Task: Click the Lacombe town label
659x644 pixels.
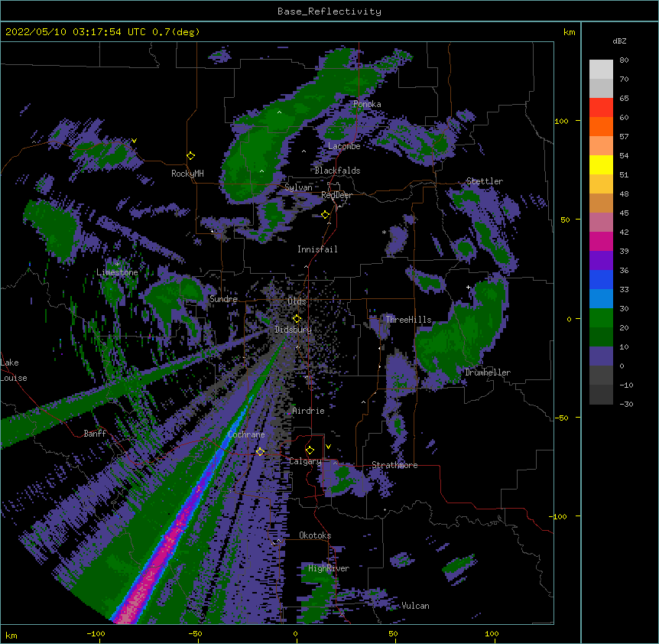Action: [x=344, y=146]
